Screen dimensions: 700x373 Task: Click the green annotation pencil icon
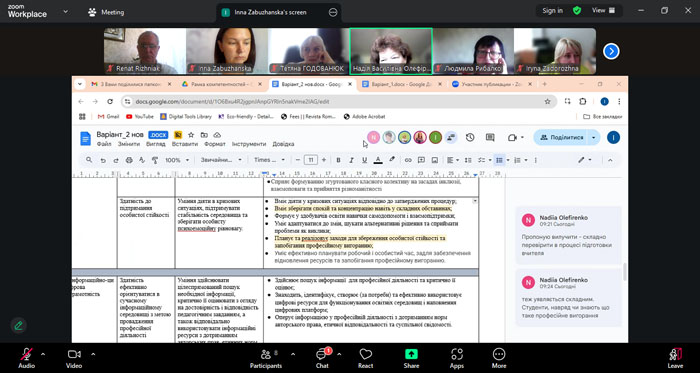click(x=18, y=325)
